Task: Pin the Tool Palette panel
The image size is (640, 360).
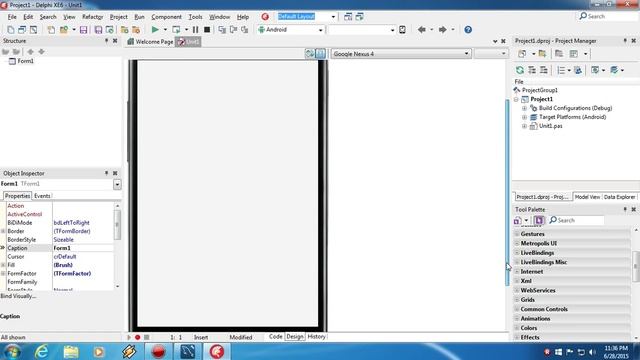Action: 625,209
